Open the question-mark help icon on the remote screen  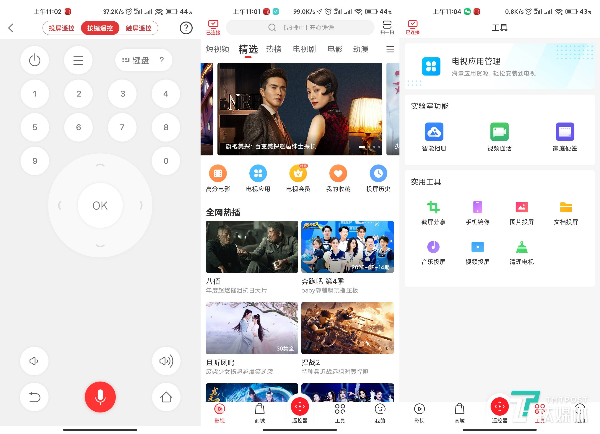coord(186,28)
